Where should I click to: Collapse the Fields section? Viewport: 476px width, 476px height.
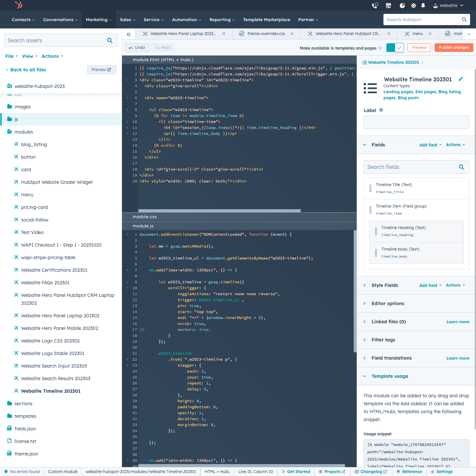coord(364,145)
